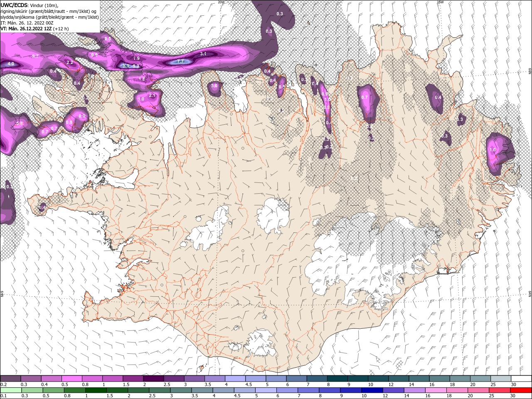Click the 20W longitude label
532x399 pixels.
221,2
